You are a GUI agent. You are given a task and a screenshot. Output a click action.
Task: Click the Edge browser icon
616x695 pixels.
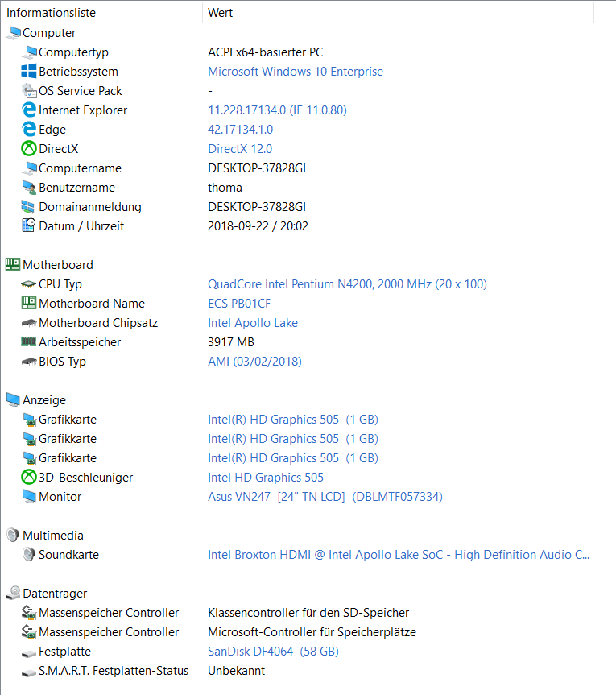pyautogui.click(x=29, y=130)
